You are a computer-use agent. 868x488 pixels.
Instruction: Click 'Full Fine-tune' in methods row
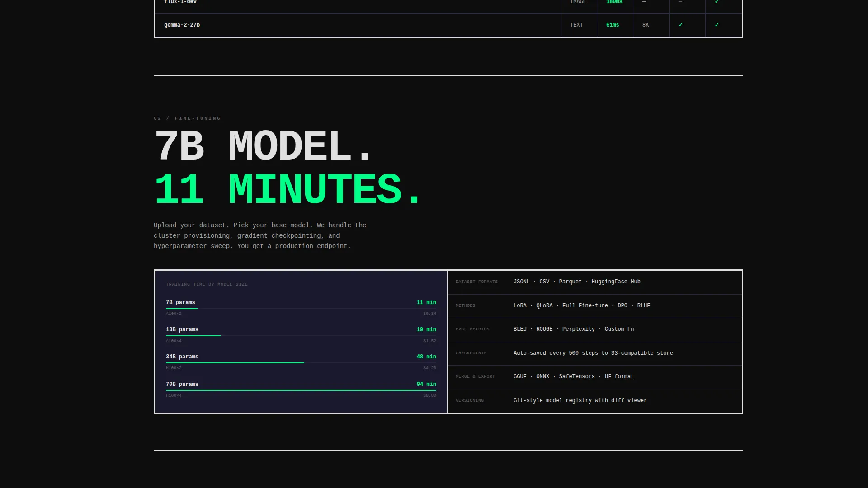[x=585, y=305]
